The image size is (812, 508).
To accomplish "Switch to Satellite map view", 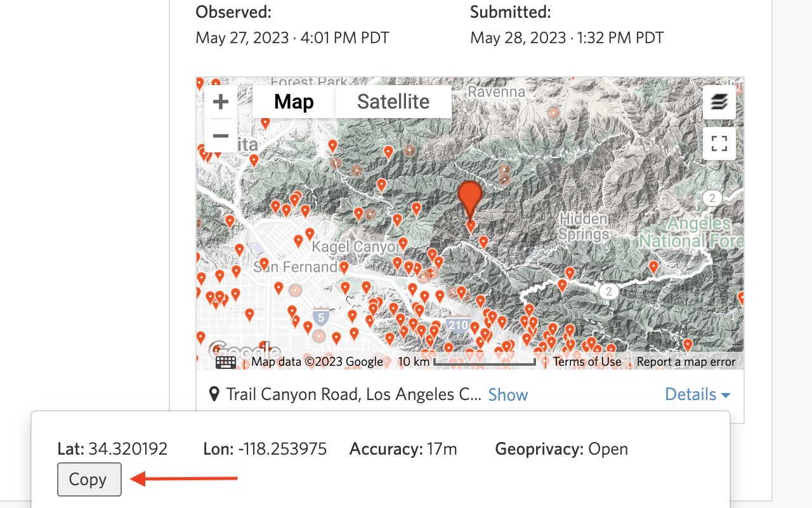I will pos(393,102).
